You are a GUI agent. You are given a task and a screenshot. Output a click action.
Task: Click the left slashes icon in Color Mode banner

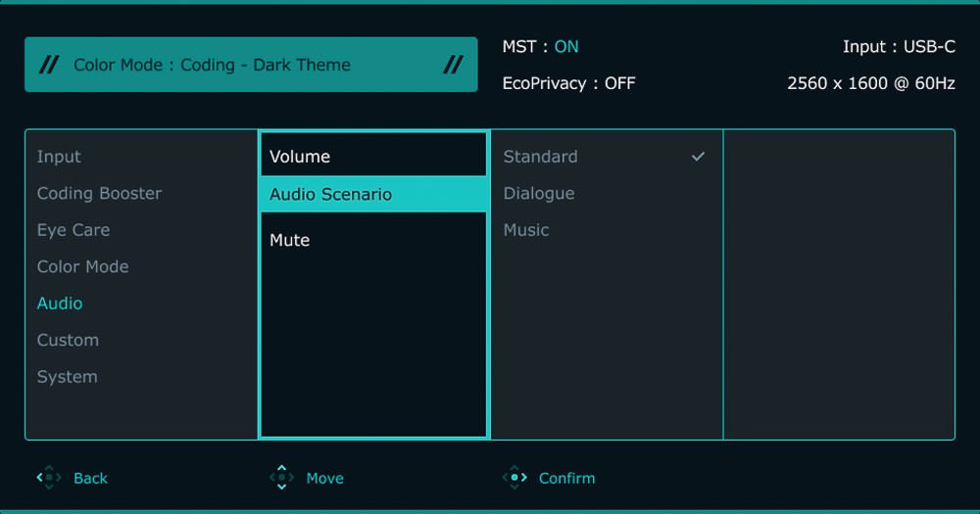click(x=48, y=66)
